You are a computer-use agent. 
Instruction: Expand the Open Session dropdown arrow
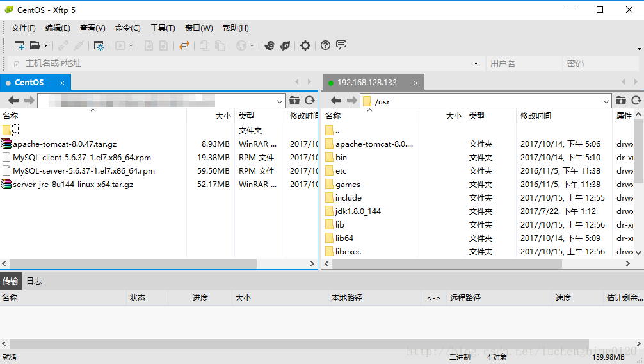pos(45,45)
